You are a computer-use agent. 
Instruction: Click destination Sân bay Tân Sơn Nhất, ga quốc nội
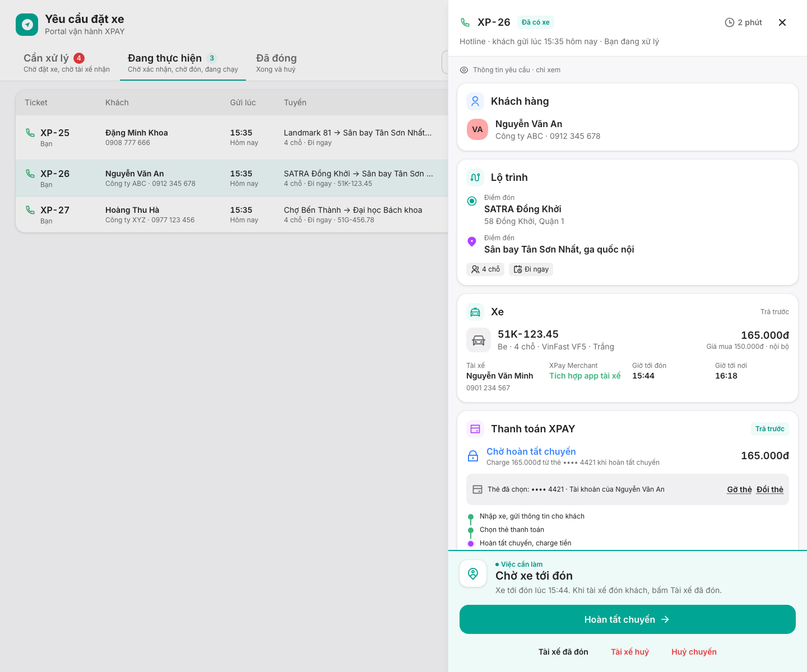point(559,249)
